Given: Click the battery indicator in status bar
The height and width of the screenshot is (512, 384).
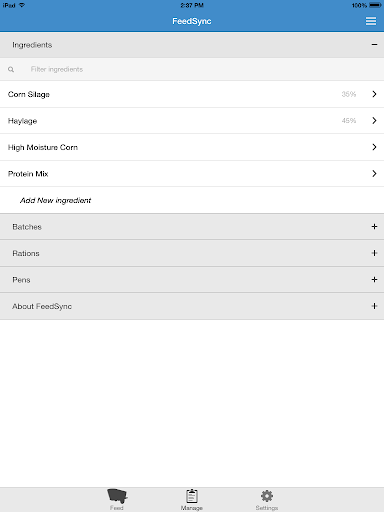Looking at the screenshot, I should point(375,5).
